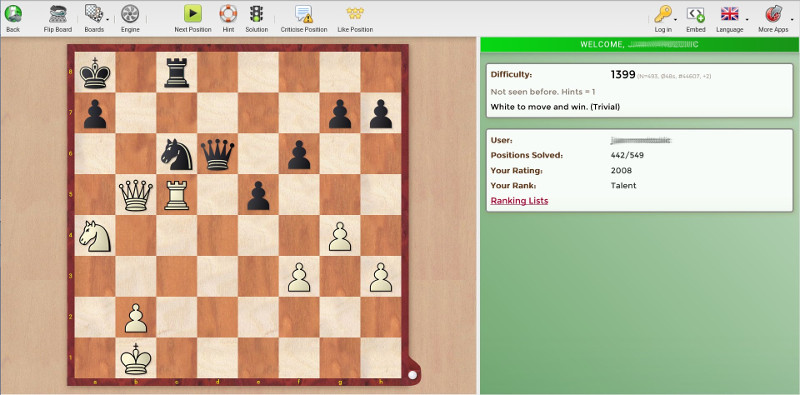
Task: Click the Positions Solved value 442/549
Action: pos(627,155)
